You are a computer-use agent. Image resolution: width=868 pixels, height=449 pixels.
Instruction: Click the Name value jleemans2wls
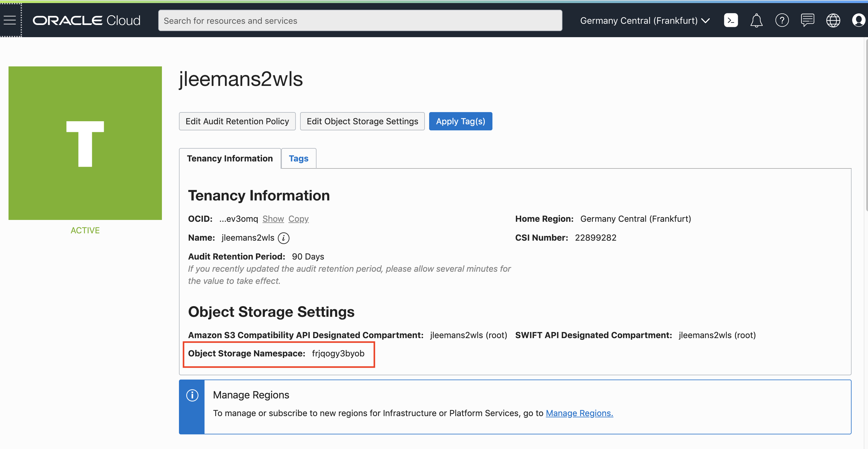pos(248,238)
